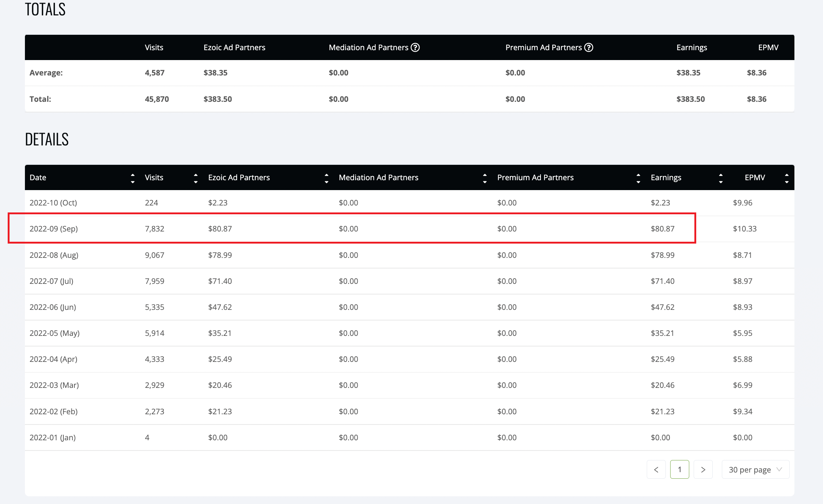Click the Average visits value 4,587

pyautogui.click(x=155, y=73)
